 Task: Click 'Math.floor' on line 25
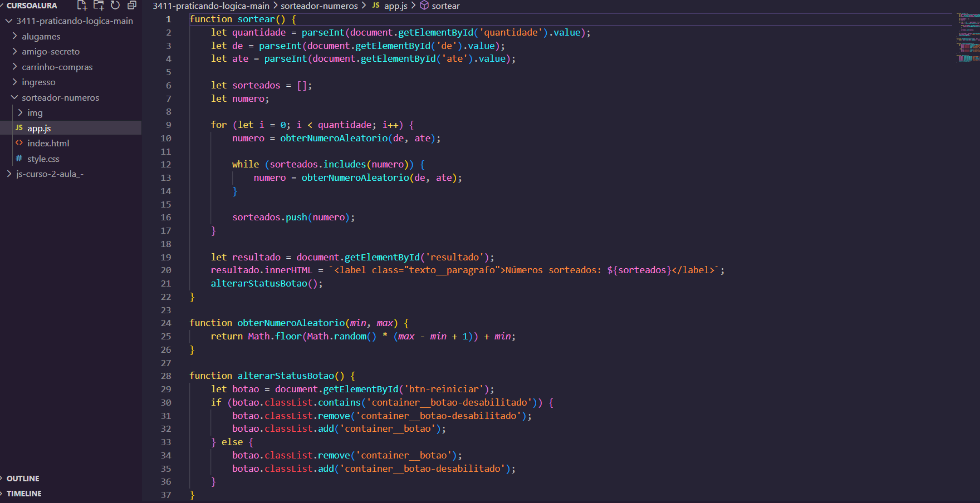click(x=275, y=336)
